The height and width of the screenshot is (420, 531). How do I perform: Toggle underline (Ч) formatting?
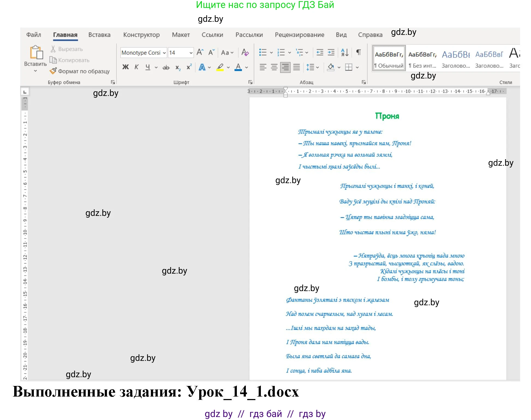[148, 67]
